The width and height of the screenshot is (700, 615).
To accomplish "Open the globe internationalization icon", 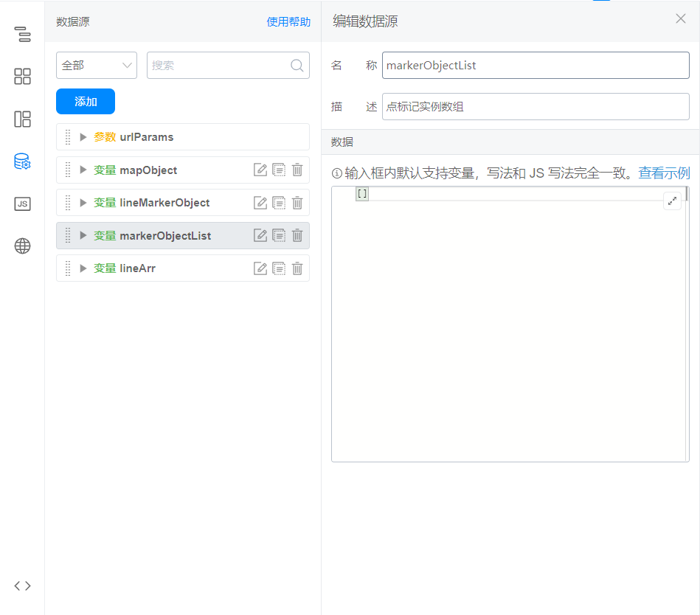I will 22,246.
